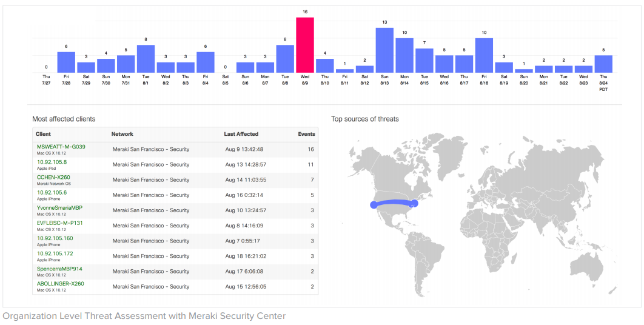Viewport: 644px width, 325px height.
Task: Open client 10.92.105.160
Action: [55, 238]
